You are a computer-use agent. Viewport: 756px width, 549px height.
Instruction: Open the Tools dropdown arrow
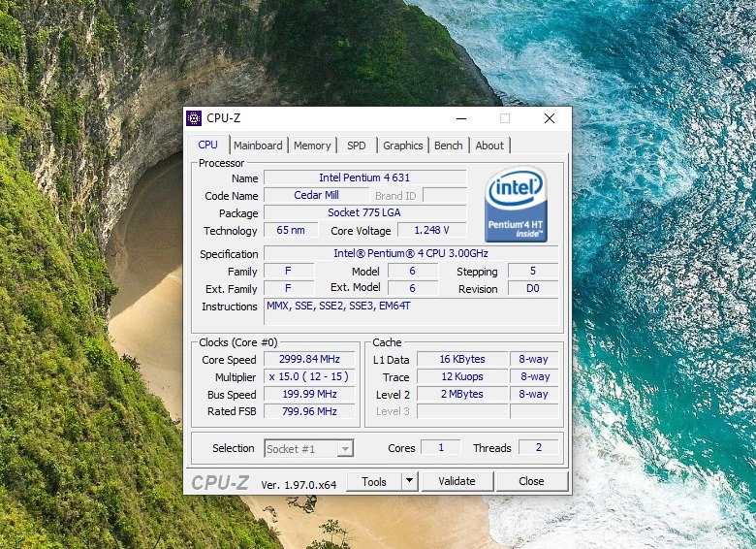(409, 481)
